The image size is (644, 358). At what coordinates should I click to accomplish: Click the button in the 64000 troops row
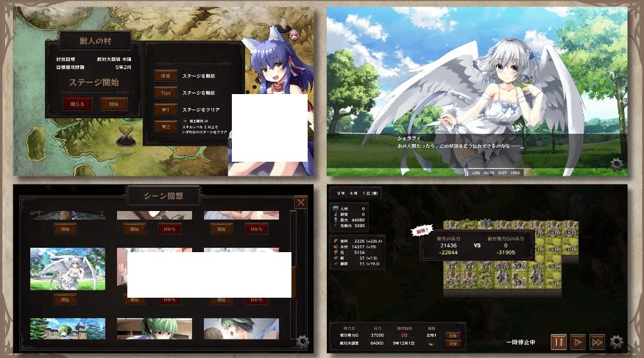pyautogui.click(x=453, y=343)
